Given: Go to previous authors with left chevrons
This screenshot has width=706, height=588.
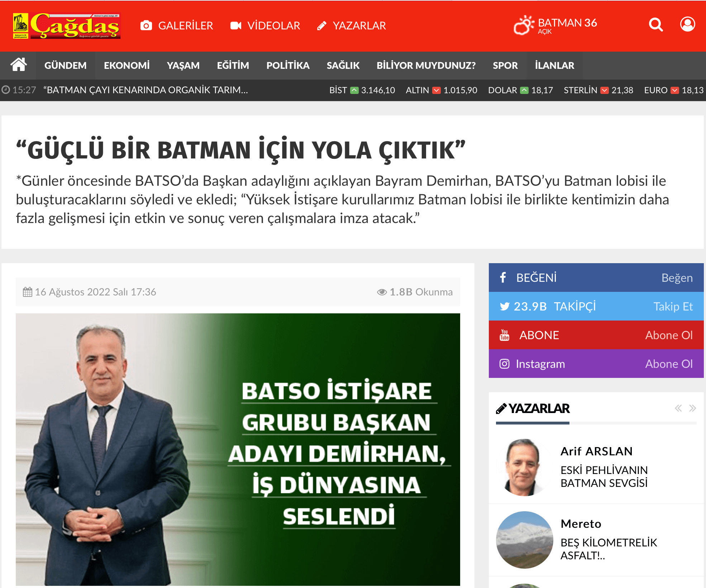Looking at the screenshot, I should click(678, 408).
